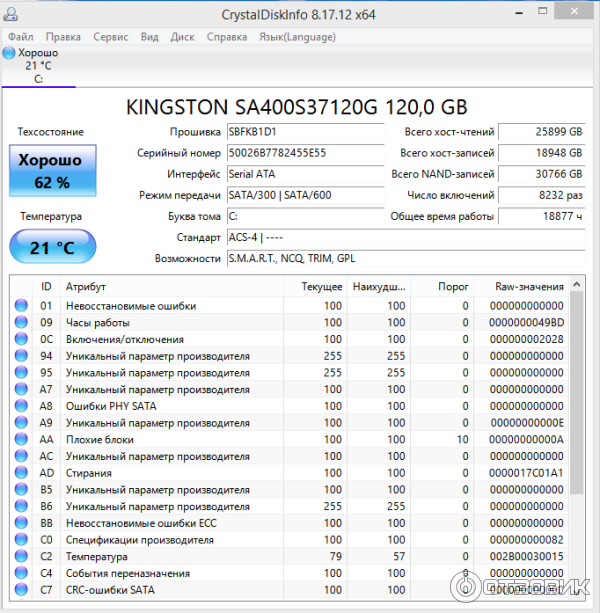Screen dimensions: 600x613
Task: Click status orb of row C2 Температура
Action: point(21,556)
